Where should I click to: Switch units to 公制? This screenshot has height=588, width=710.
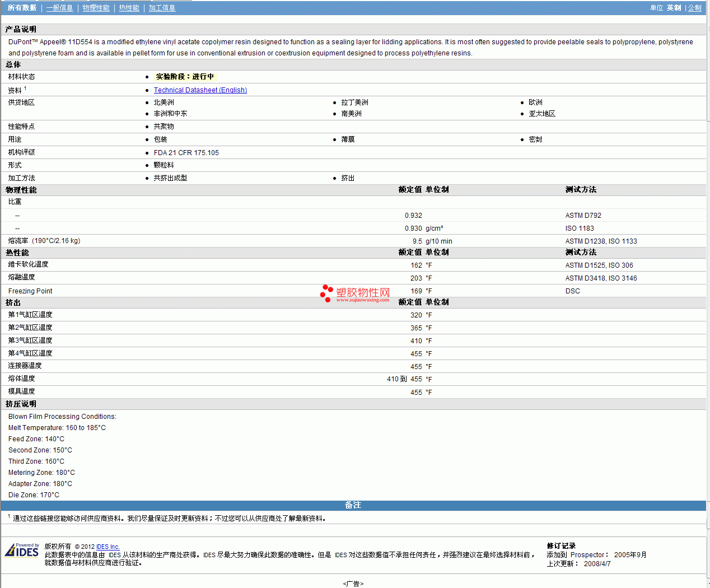[x=695, y=8]
